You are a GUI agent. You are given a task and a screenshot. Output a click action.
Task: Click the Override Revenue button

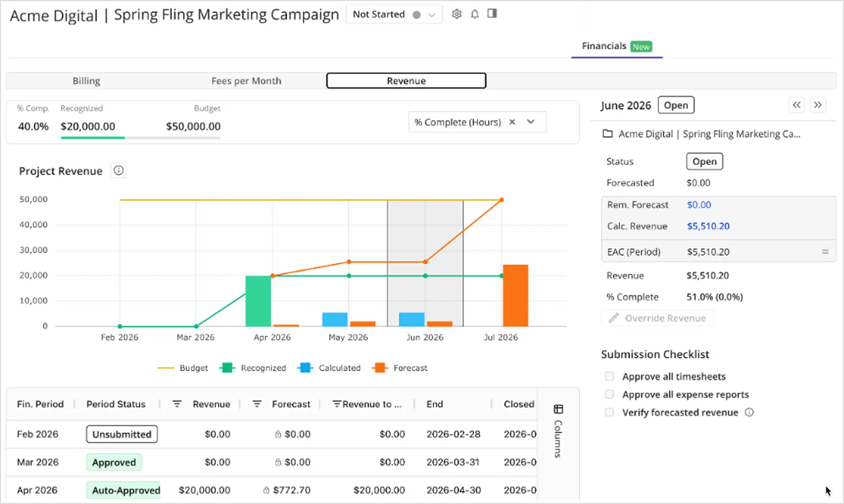tap(658, 318)
